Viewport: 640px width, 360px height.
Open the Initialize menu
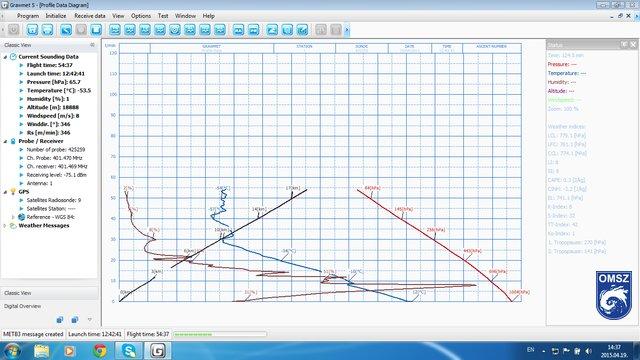(56, 16)
